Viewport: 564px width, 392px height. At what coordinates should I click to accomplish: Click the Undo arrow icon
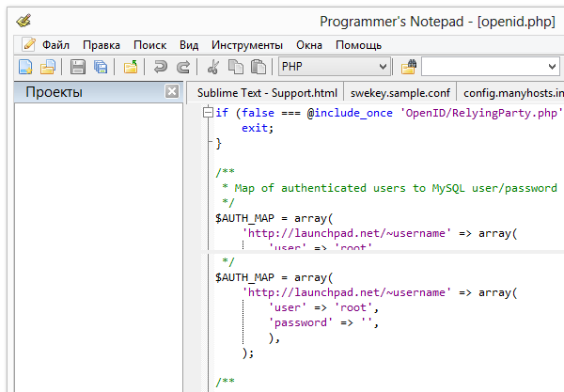(161, 67)
